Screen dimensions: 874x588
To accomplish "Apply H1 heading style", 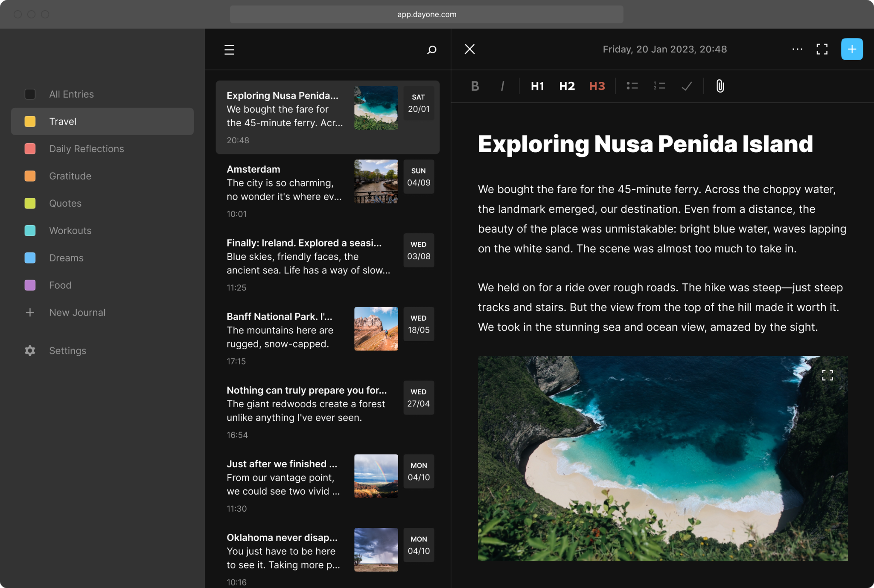I will tap(537, 86).
